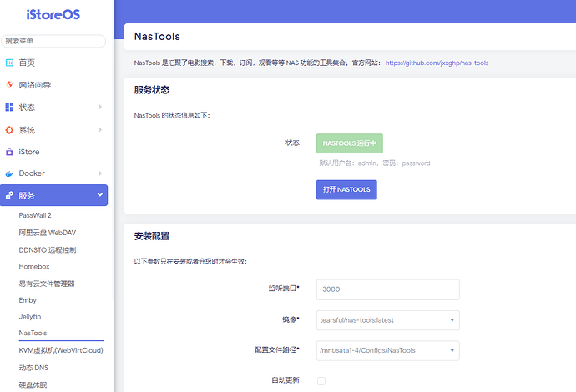Click the 监听端口 port input field

pyautogui.click(x=388, y=289)
